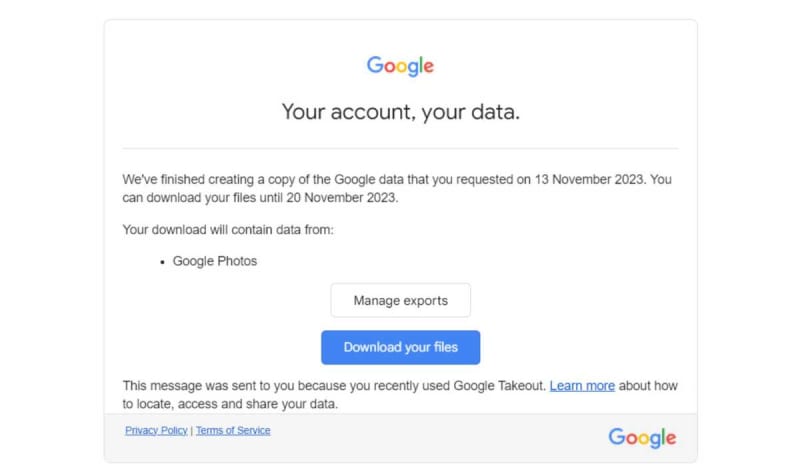Open the Terms of Service link

[x=233, y=430]
